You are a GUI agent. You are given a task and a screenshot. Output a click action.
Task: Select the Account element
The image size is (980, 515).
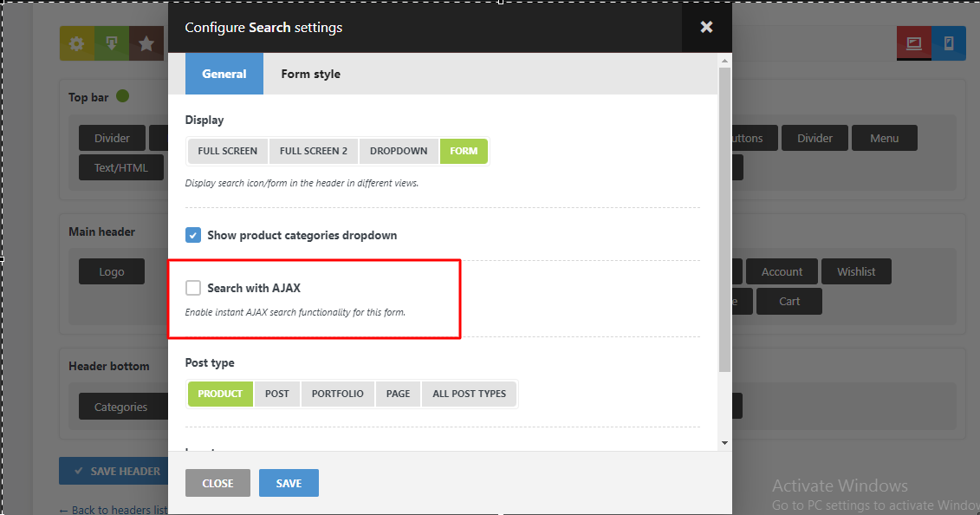pos(782,272)
